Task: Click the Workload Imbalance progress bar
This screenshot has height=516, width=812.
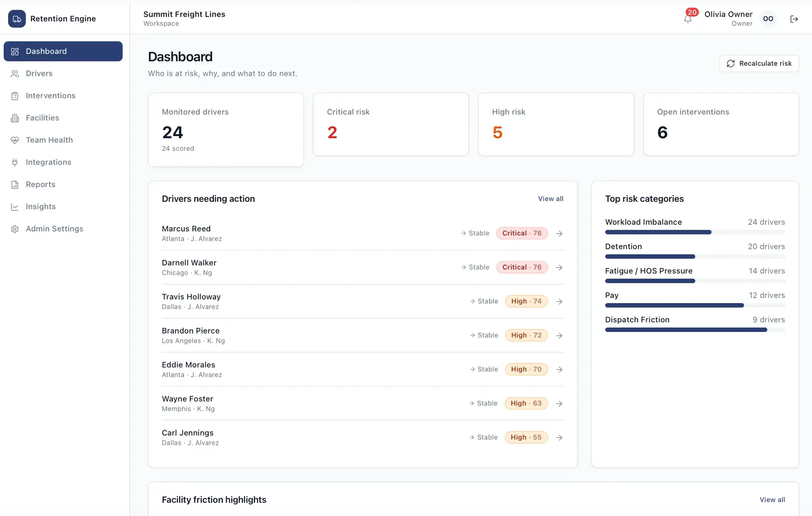Action: (x=695, y=232)
